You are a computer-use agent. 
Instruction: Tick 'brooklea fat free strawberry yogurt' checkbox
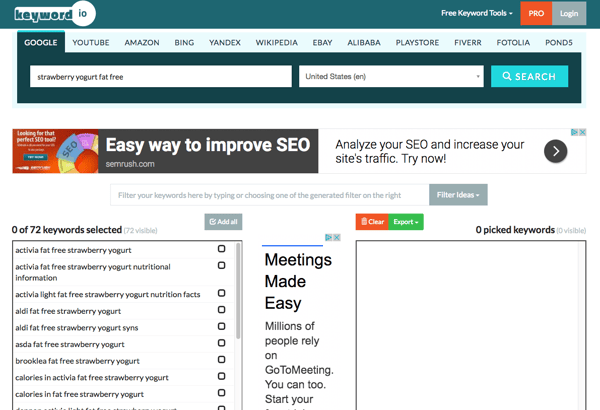221,360
